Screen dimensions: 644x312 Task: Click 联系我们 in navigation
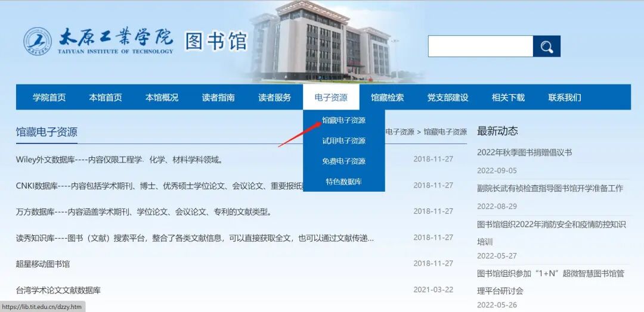pos(565,98)
